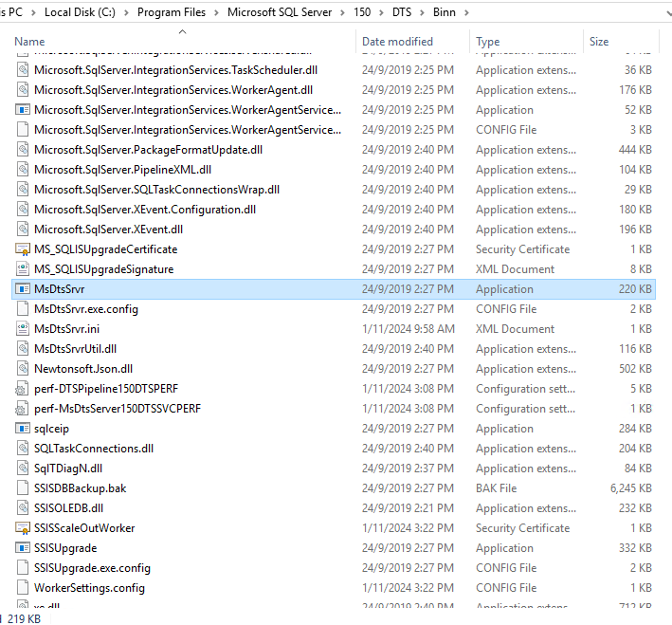Select the Microsoft.SqlServer.PackageFormatUpdate.dll file name

148,150
